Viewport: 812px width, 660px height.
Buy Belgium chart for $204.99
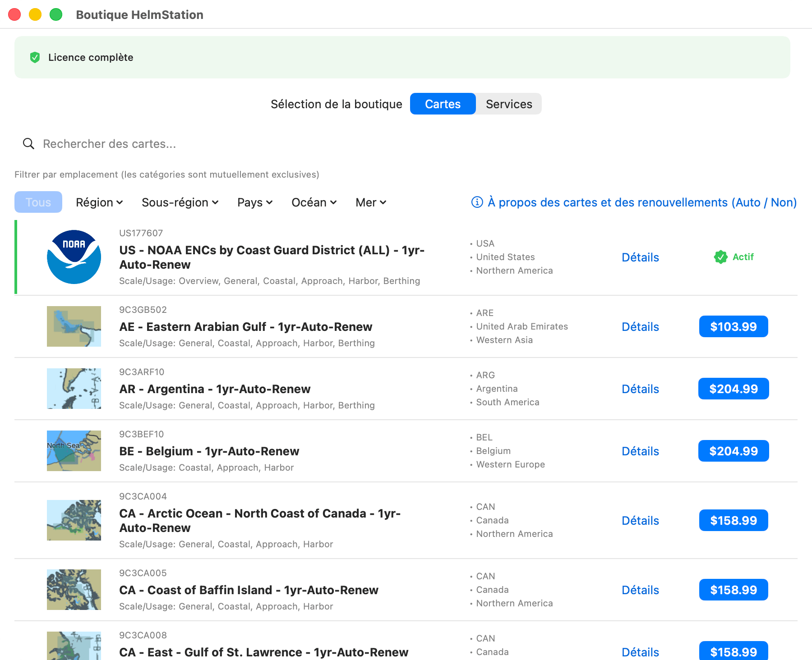[x=734, y=451]
